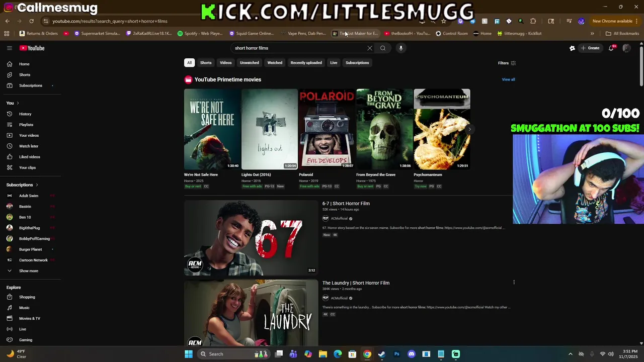Expand the Subscriptions section chevron

point(37,185)
